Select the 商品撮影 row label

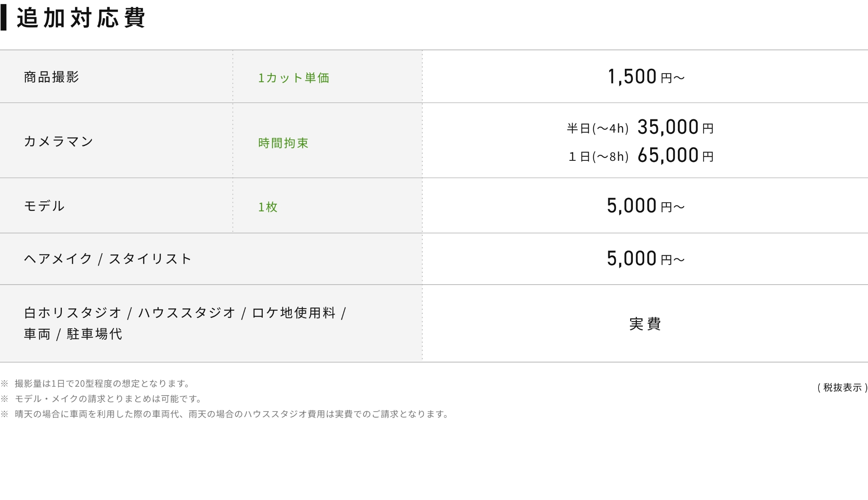tap(51, 77)
